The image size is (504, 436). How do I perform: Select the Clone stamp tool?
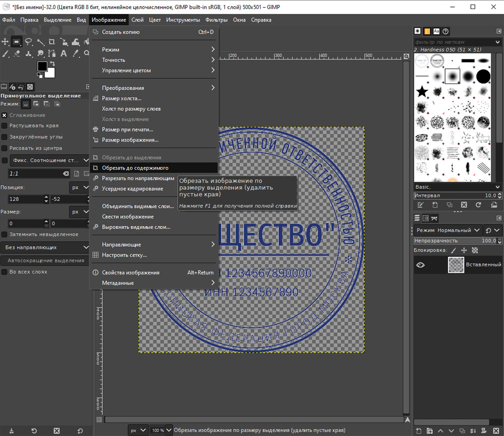[28, 53]
